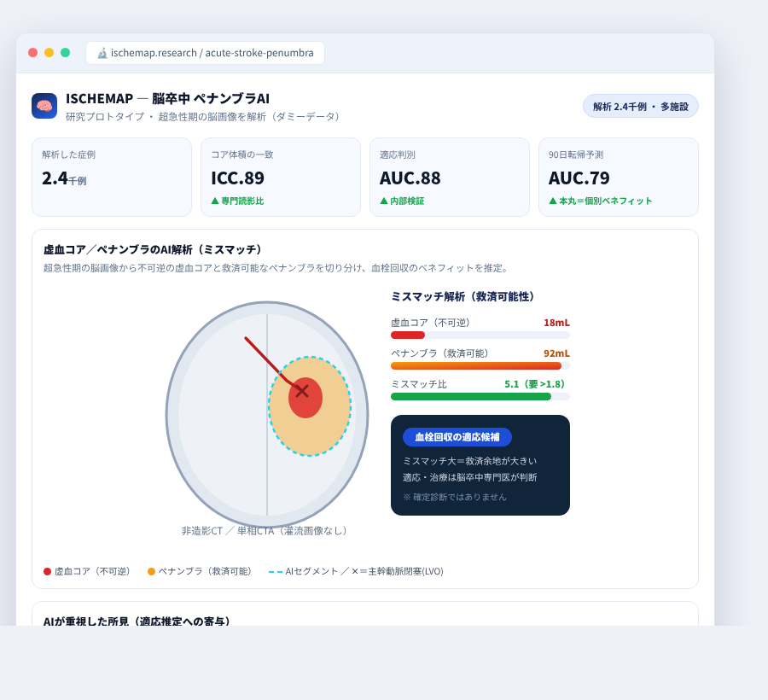Click the 適応・治療は脳卒中専門医が判断 text
The image size is (768, 700).
pos(469,477)
